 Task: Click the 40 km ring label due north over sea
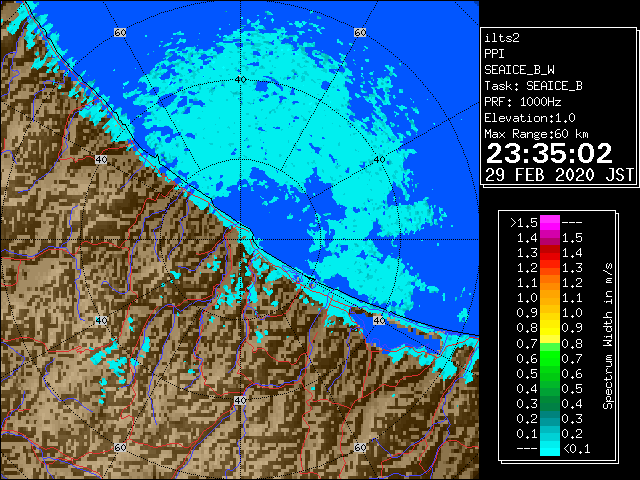[x=240, y=80]
